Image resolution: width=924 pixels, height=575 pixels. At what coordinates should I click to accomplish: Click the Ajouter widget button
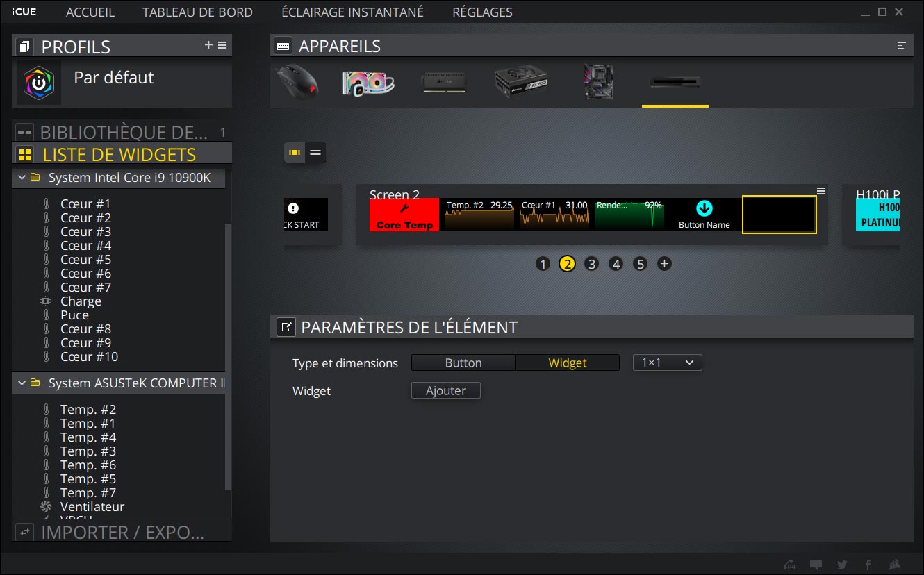446,390
